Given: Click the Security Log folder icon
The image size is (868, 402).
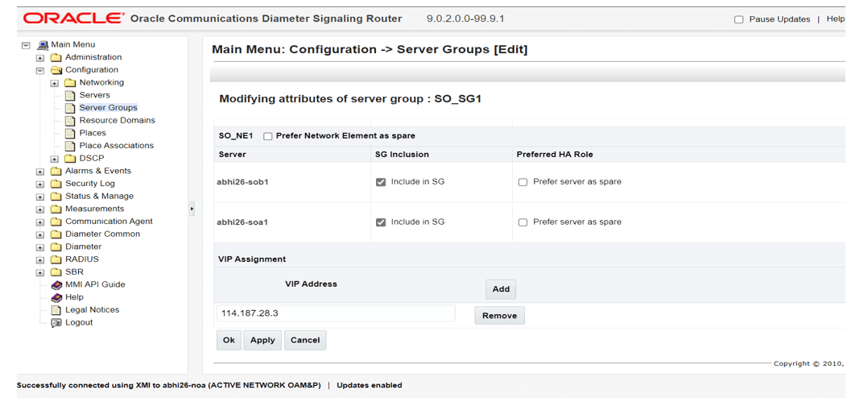Looking at the screenshot, I should click(x=56, y=184).
